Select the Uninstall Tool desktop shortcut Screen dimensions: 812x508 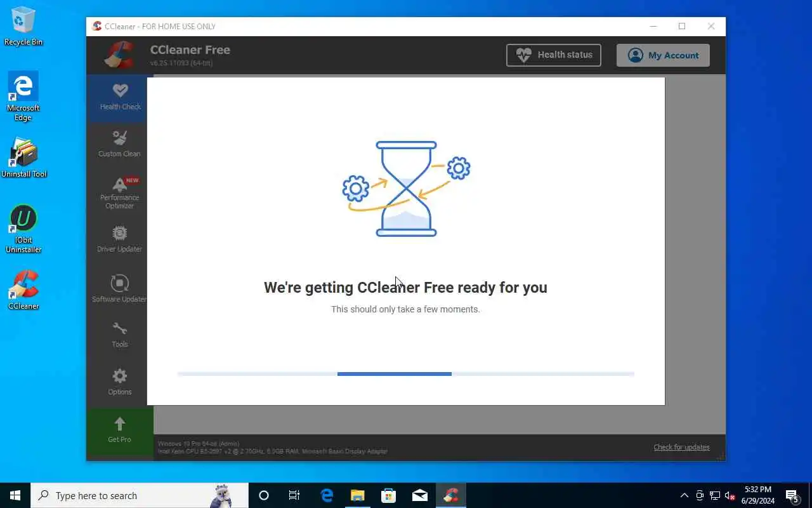(23, 158)
